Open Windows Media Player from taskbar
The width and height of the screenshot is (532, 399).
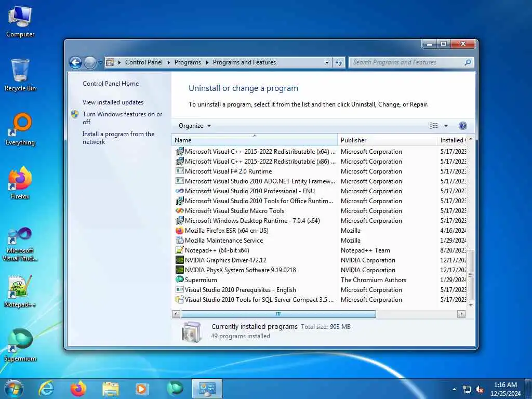point(141,389)
